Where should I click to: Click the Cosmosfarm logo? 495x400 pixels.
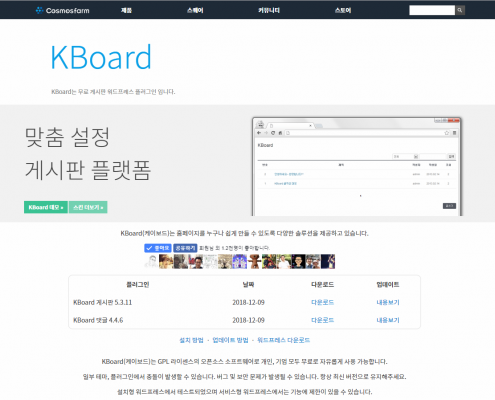pyautogui.click(x=62, y=10)
